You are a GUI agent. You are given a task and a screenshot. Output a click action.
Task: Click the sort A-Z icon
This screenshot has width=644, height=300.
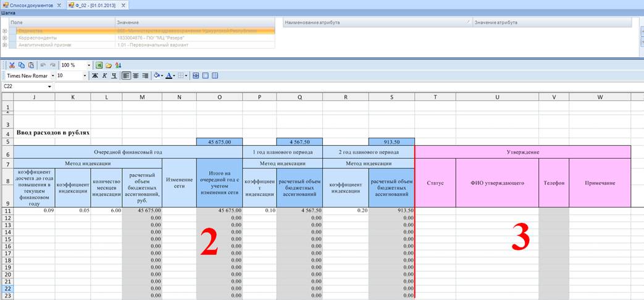(x=118, y=65)
